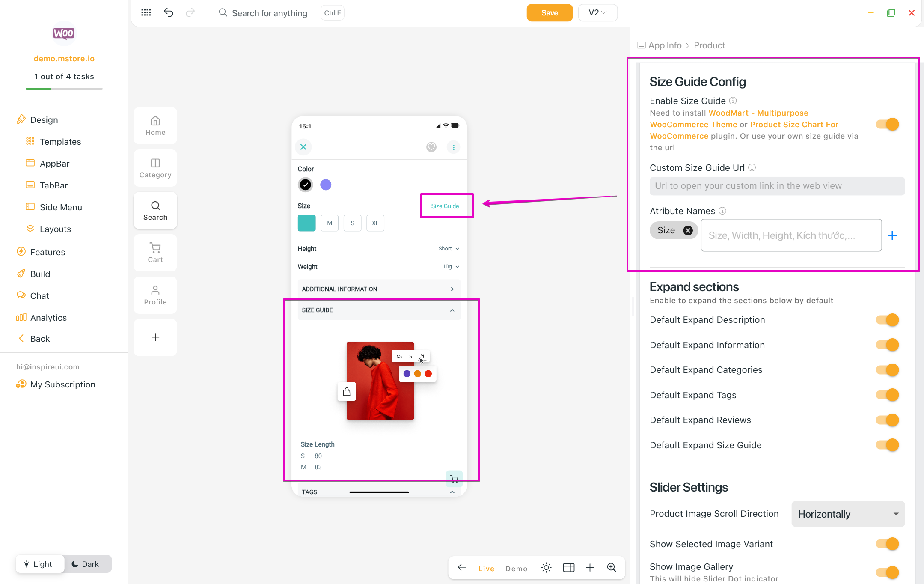Image resolution: width=924 pixels, height=584 pixels.
Task: Click the Save button
Action: [550, 12]
